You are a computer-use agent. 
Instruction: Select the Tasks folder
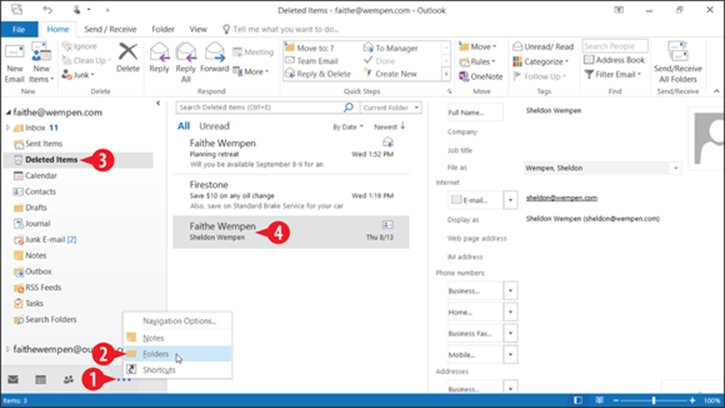coord(29,303)
